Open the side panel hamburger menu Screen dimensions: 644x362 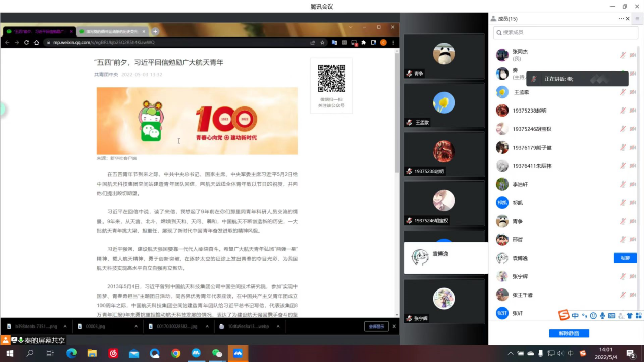637,19
